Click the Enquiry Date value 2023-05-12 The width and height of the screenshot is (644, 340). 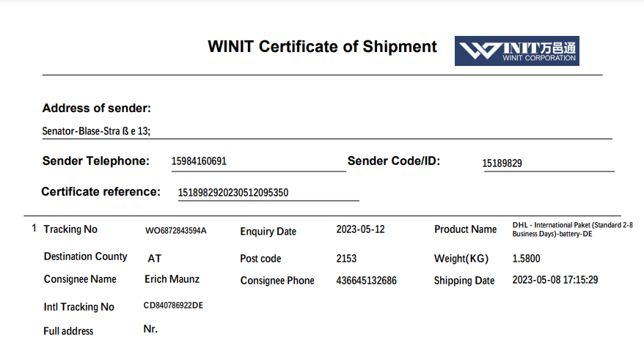360,229
